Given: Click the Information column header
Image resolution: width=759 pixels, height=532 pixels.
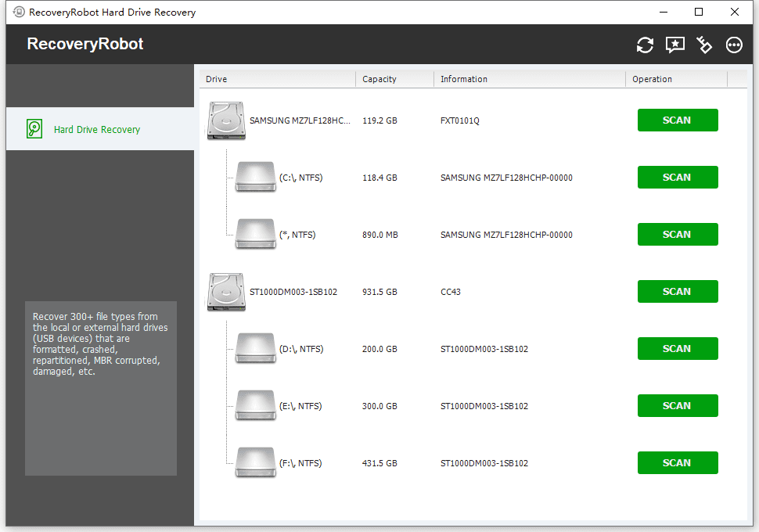Looking at the screenshot, I should pyautogui.click(x=464, y=79).
